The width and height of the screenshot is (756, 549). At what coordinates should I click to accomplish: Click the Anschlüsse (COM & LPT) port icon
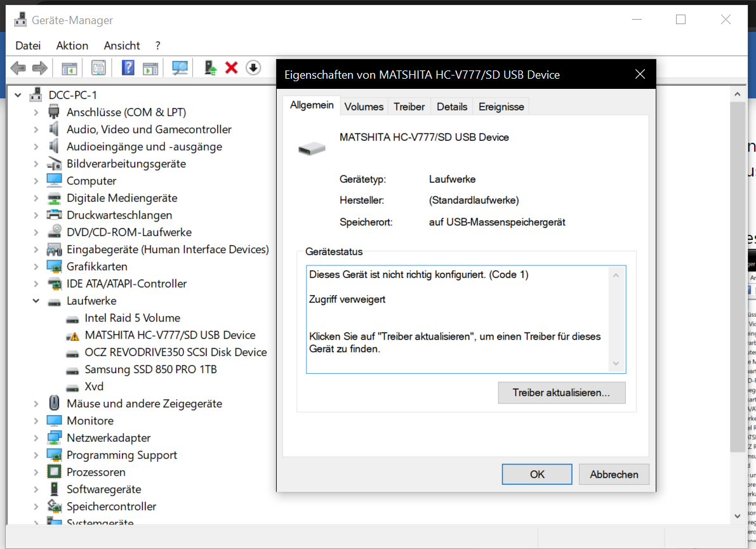[x=54, y=112]
